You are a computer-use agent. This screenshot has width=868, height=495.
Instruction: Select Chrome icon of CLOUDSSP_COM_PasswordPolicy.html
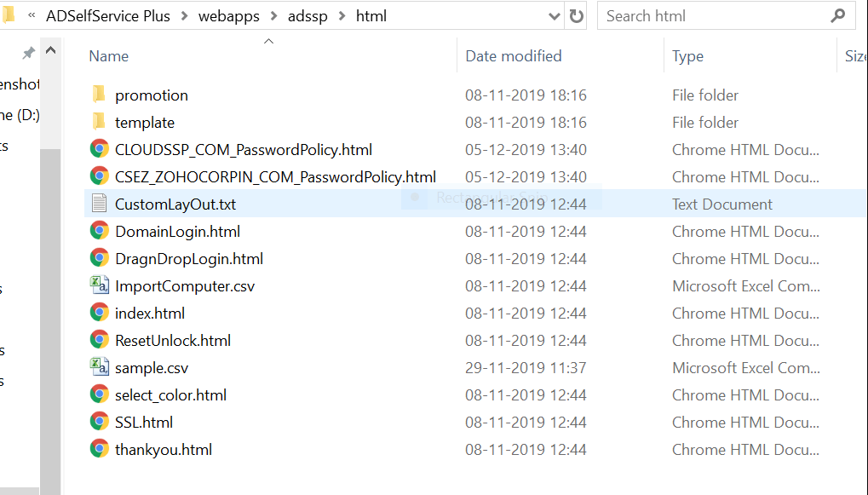[99, 149]
